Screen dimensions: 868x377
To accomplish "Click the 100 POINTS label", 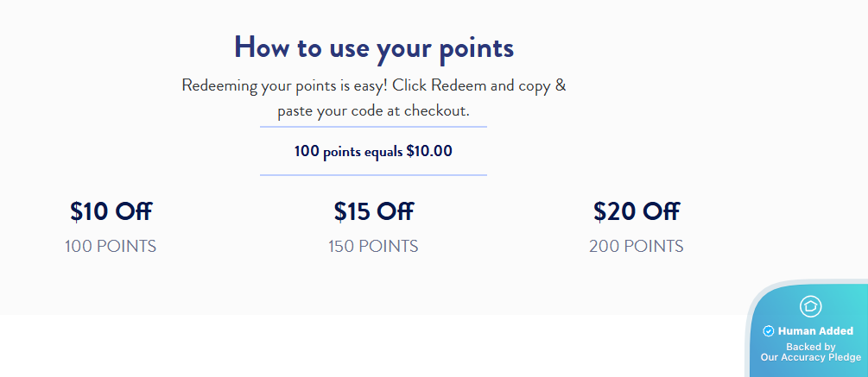I will pyautogui.click(x=111, y=247).
